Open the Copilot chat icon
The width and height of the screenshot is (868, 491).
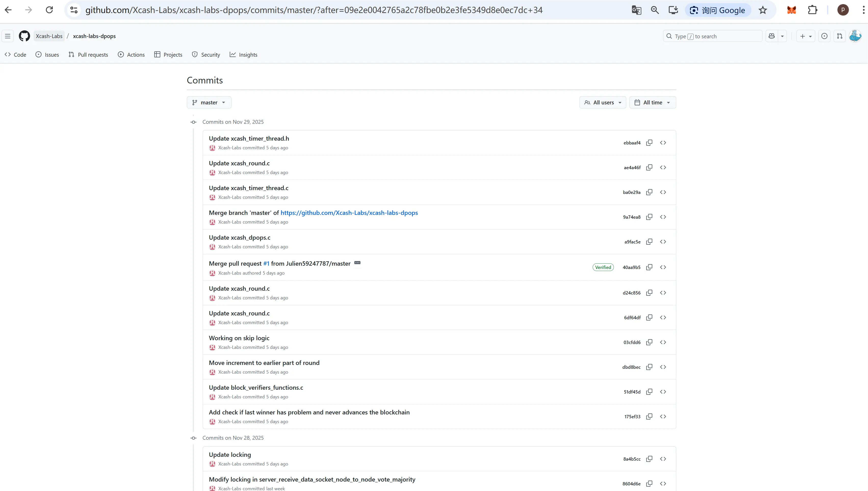click(772, 36)
